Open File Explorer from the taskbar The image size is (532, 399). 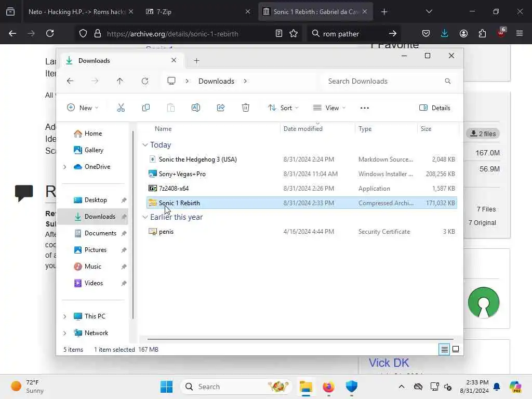[305, 387]
